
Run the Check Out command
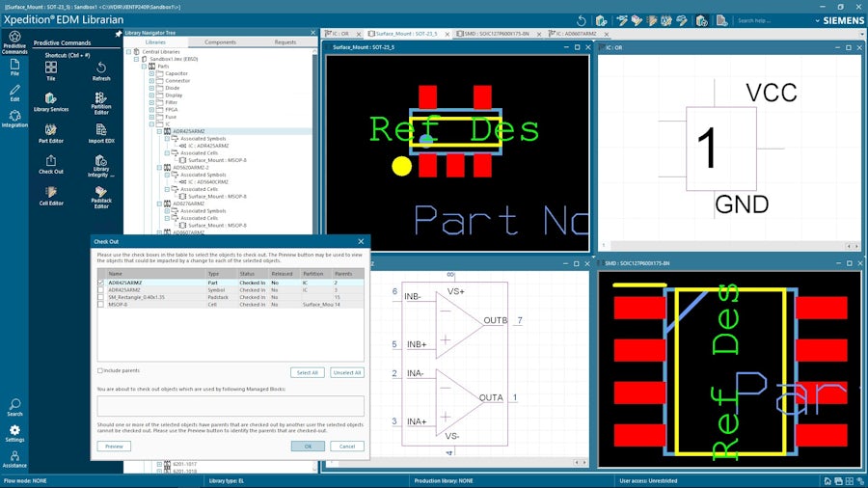(x=51, y=164)
